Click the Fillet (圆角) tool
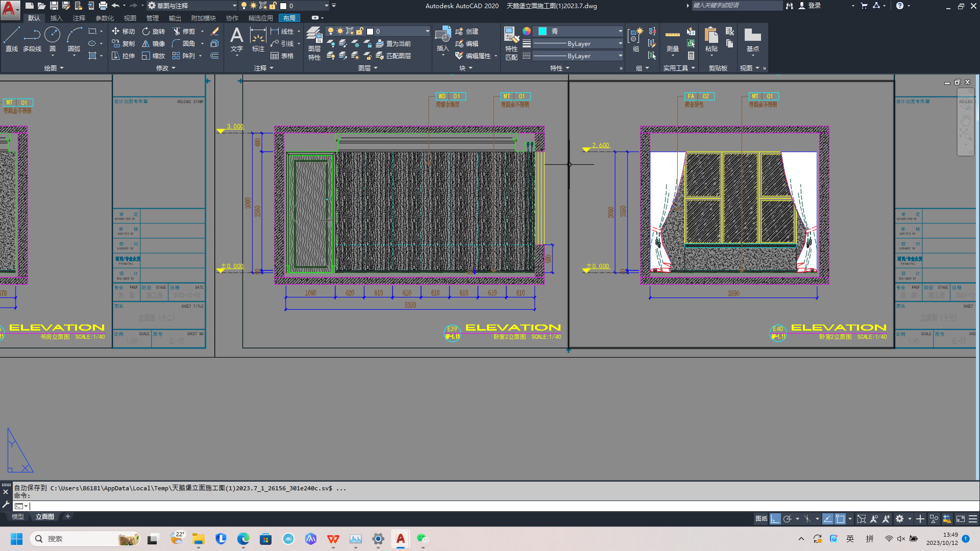The width and height of the screenshot is (980, 551). 184,43
